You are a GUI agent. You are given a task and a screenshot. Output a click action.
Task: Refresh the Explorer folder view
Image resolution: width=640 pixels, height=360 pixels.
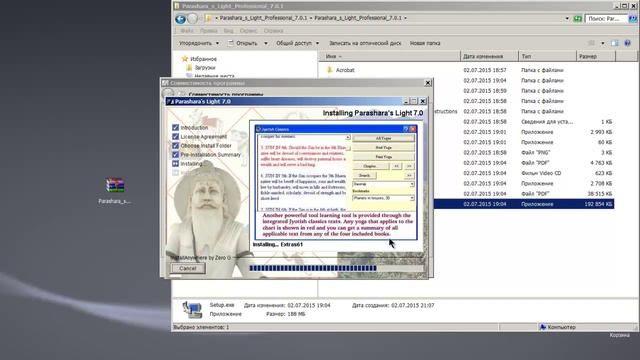click(x=578, y=18)
